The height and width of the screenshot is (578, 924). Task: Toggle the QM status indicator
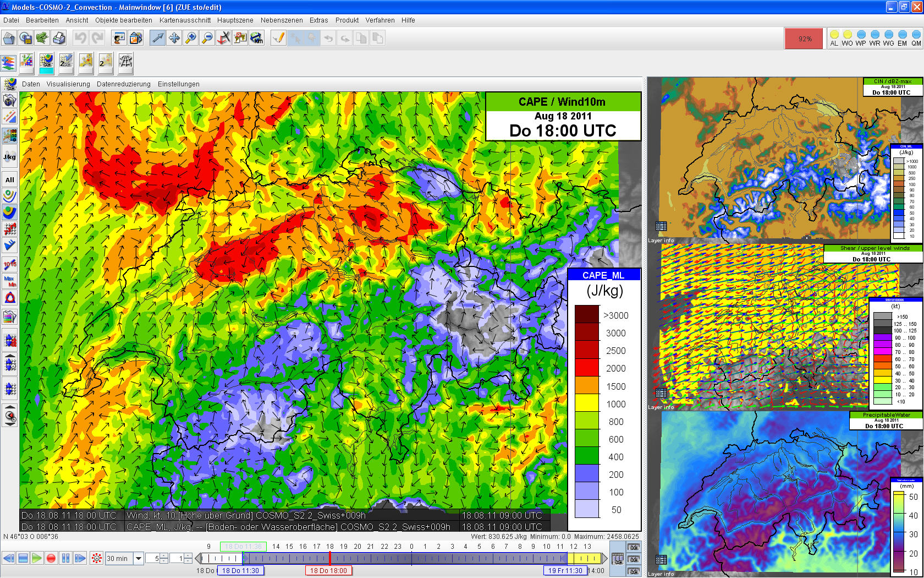[916, 39]
